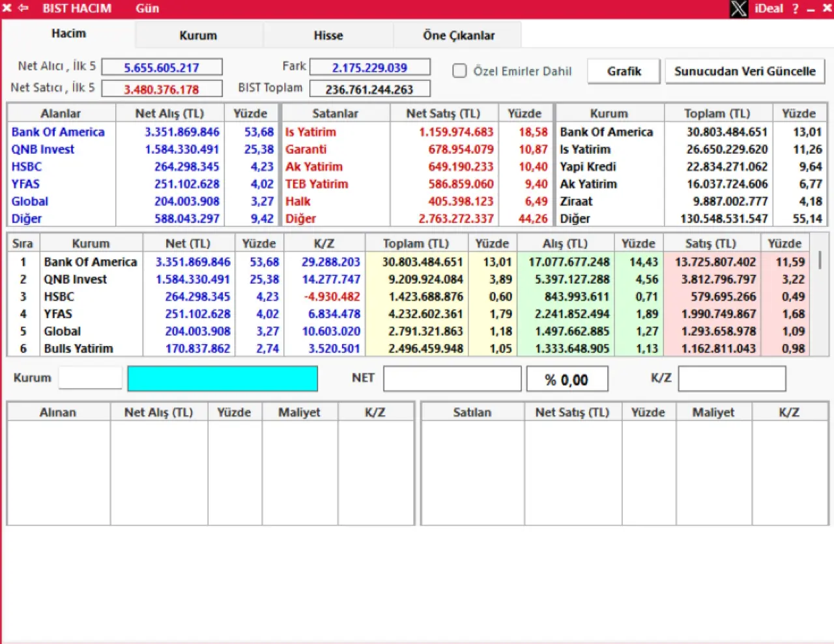Open help with the question mark icon

pyautogui.click(x=795, y=9)
